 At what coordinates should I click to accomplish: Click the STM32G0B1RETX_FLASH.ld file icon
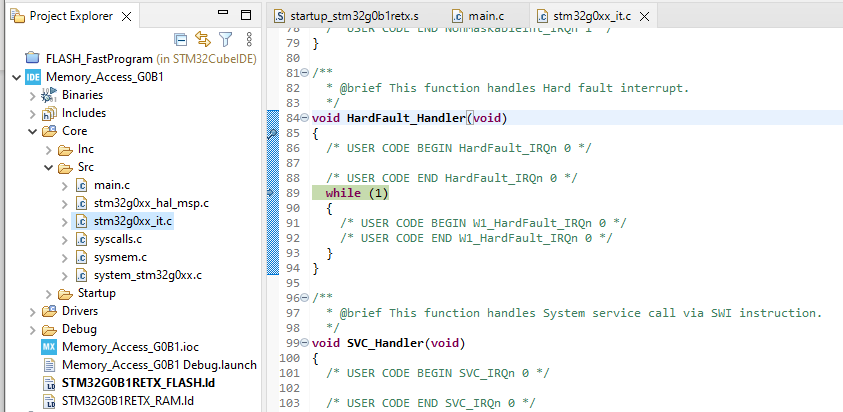click(x=49, y=383)
